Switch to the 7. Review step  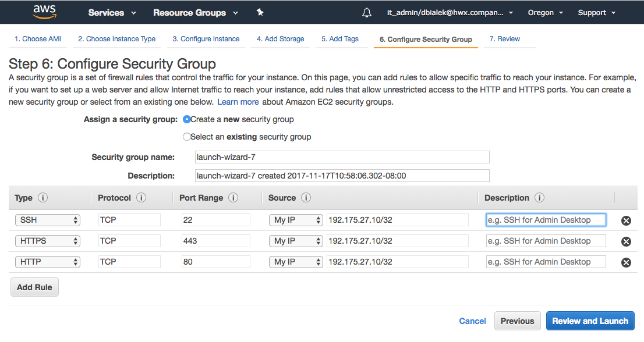(x=504, y=39)
